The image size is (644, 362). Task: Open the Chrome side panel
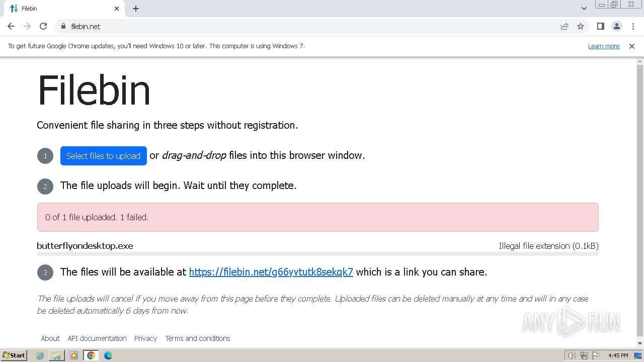[600, 26]
